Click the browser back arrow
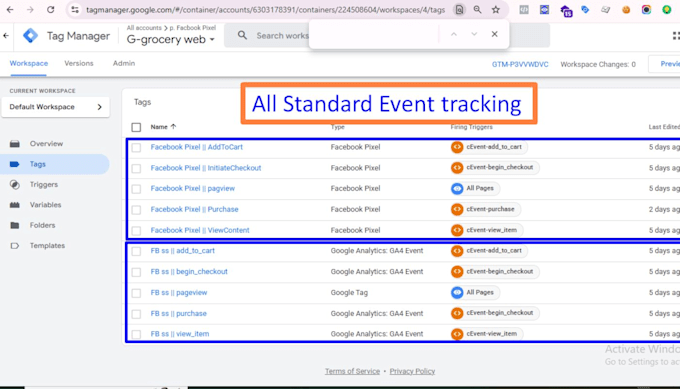Viewport: 680px width, 389px height. pyautogui.click(x=10, y=10)
